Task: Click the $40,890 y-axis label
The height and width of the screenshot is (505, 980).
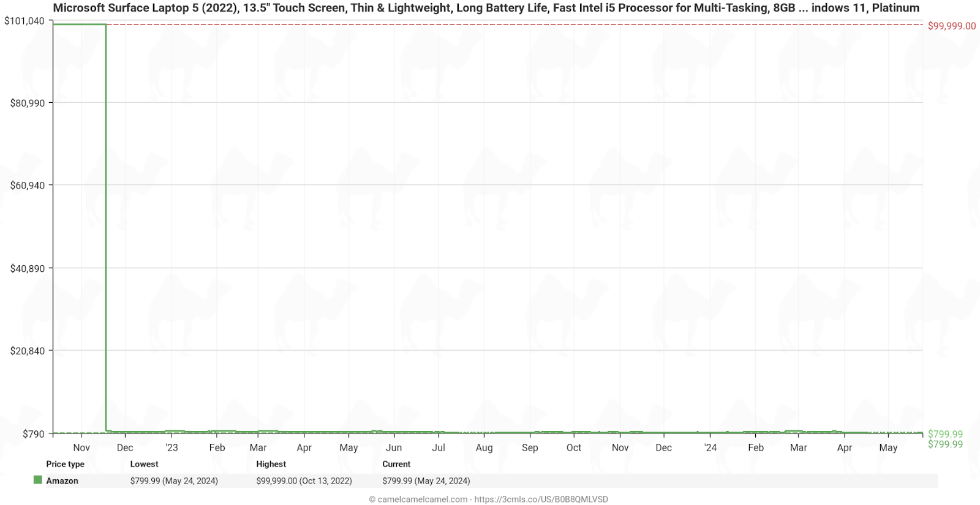Action: [28, 268]
